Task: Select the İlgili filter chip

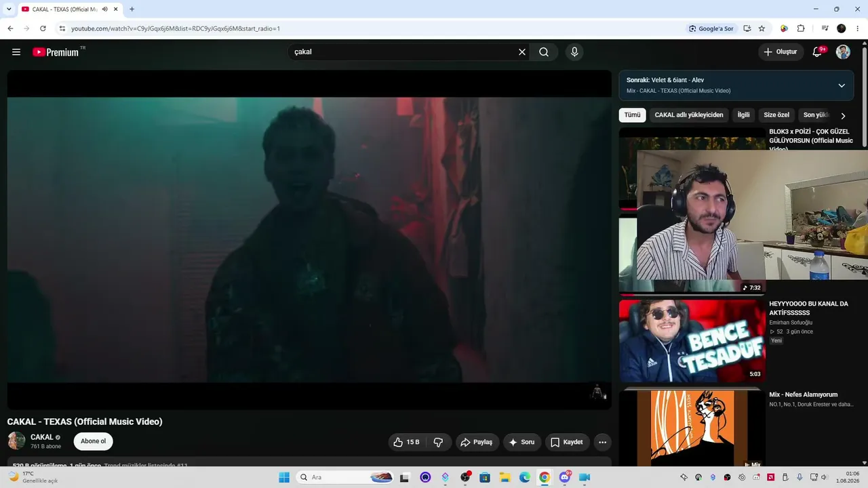Action: 743,115
